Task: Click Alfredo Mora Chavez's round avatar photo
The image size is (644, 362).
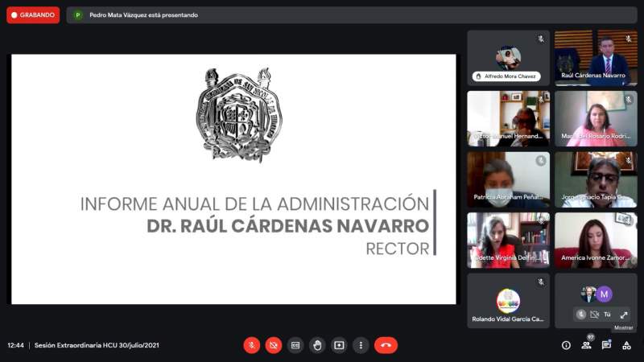Action: click(x=508, y=58)
